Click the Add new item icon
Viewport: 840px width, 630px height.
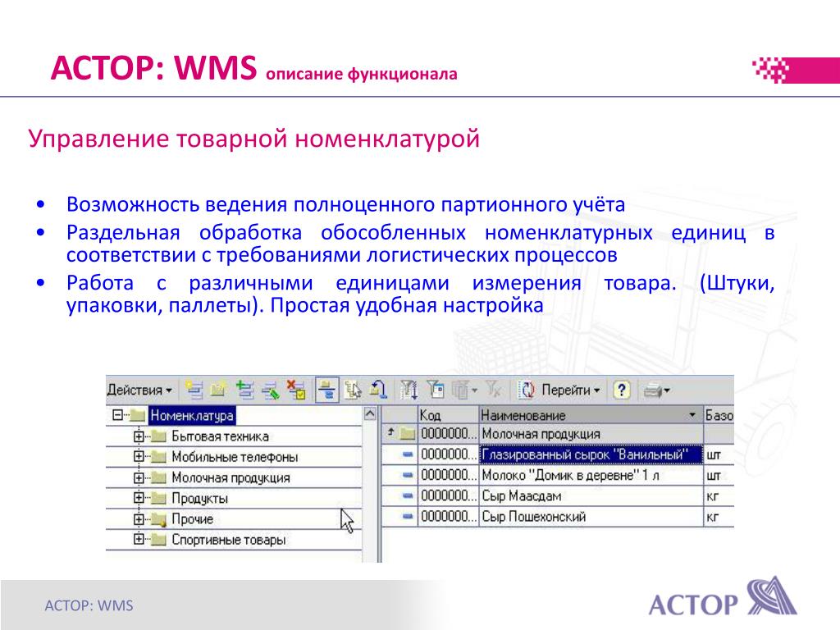(x=194, y=390)
